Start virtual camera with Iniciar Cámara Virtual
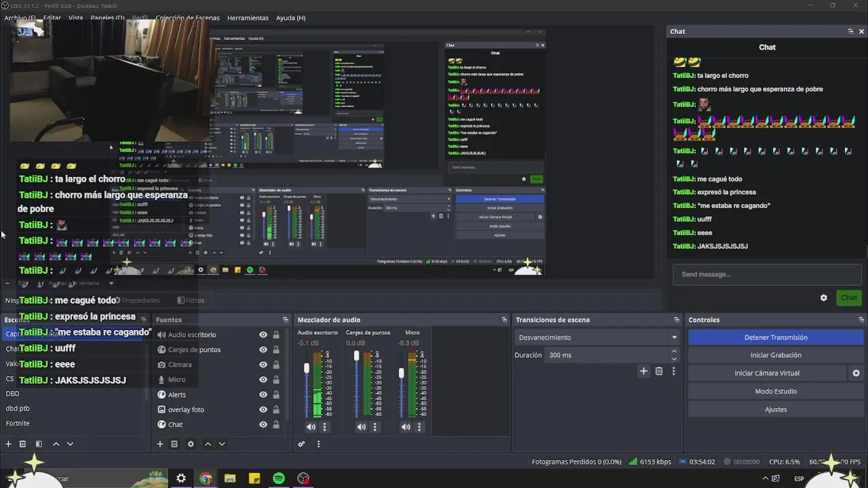The height and width of the screenshot is (488, 868). pos(767,373)
